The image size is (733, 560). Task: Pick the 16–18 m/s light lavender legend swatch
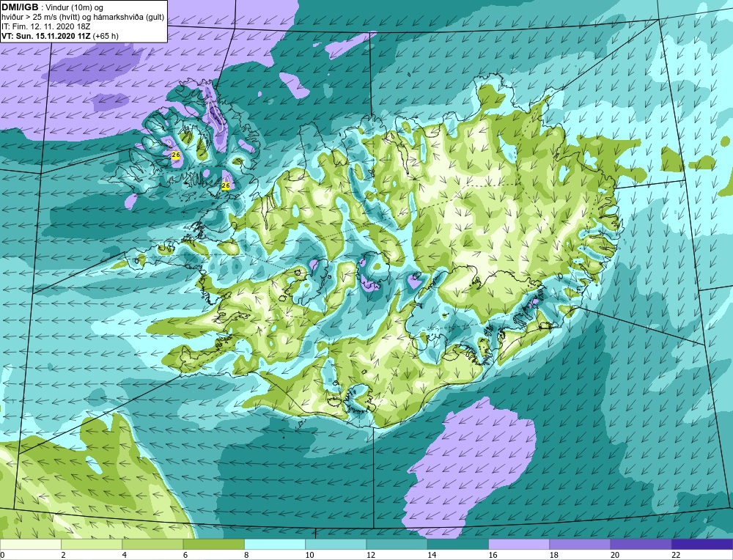click(519, 544)
